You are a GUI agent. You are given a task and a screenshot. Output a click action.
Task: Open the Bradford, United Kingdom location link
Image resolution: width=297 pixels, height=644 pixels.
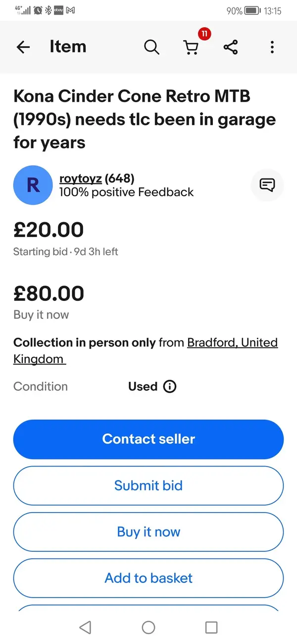coord(146,351)
